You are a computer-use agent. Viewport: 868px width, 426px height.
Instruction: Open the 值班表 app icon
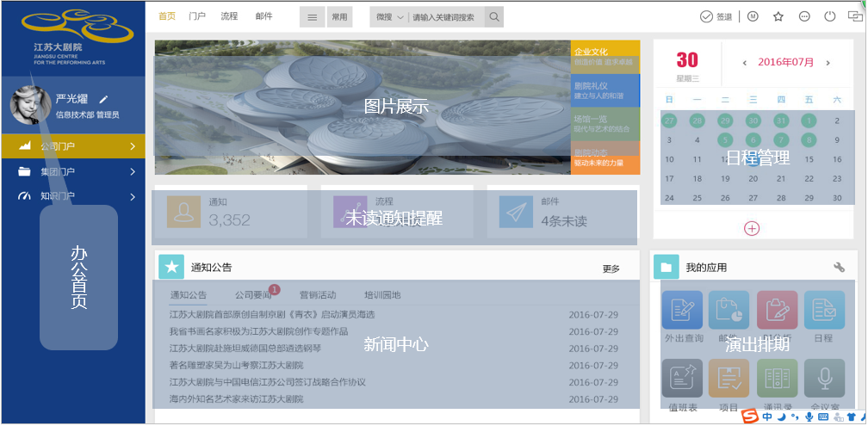683,379
